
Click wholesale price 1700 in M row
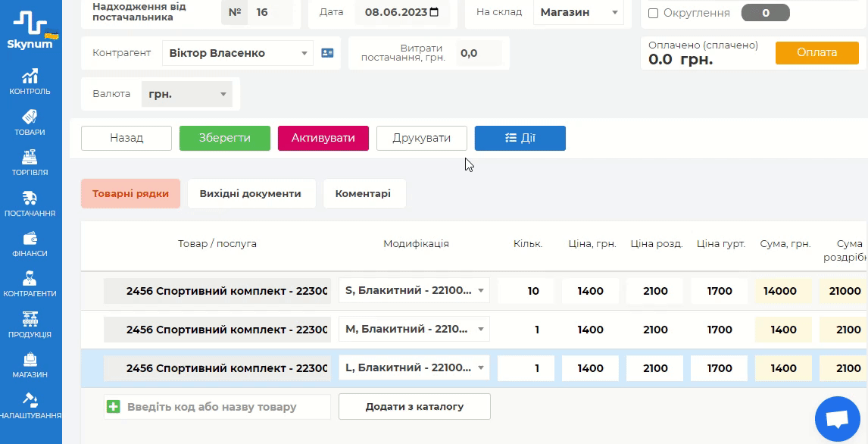[719, 330]
